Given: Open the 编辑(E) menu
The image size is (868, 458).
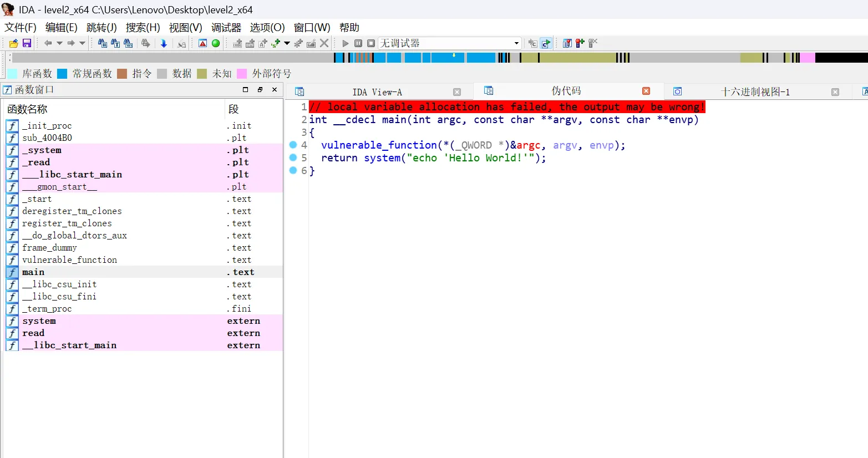Looking at the screenshot, I should pyautogui.click(x=61, y=27).
